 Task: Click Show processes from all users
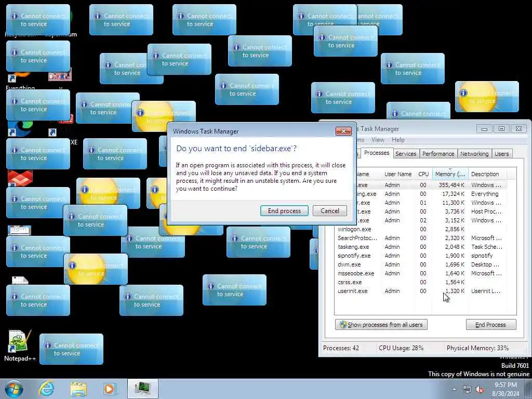(x=381, y=325)
